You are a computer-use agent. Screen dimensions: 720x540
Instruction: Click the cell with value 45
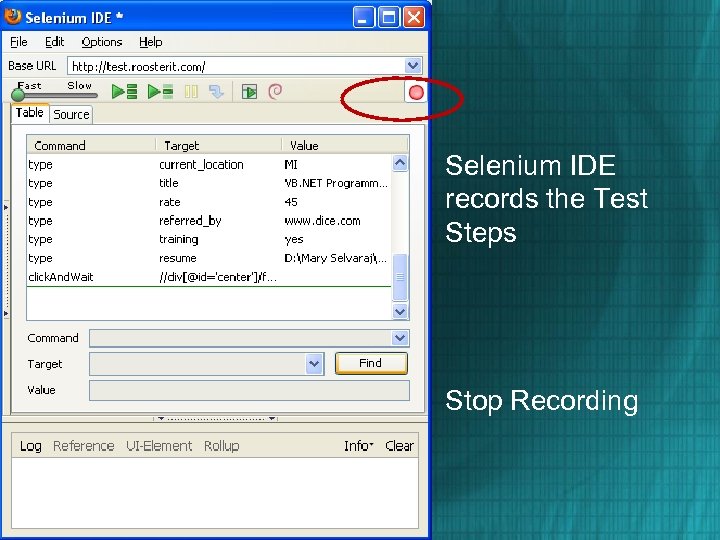click(291, 202)
